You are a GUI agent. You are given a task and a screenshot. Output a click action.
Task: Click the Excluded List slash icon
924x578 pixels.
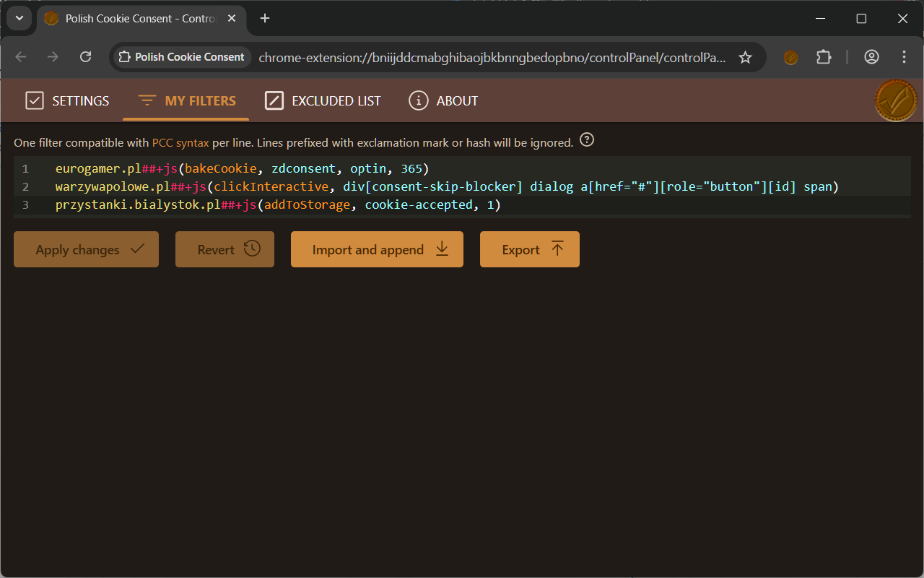click(274, 100)
